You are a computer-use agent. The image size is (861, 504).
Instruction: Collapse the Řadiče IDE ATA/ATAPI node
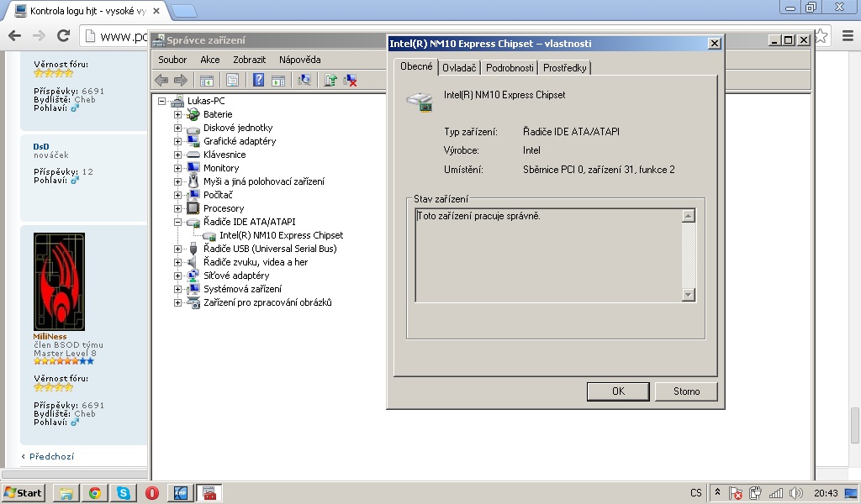coord(177,222)
